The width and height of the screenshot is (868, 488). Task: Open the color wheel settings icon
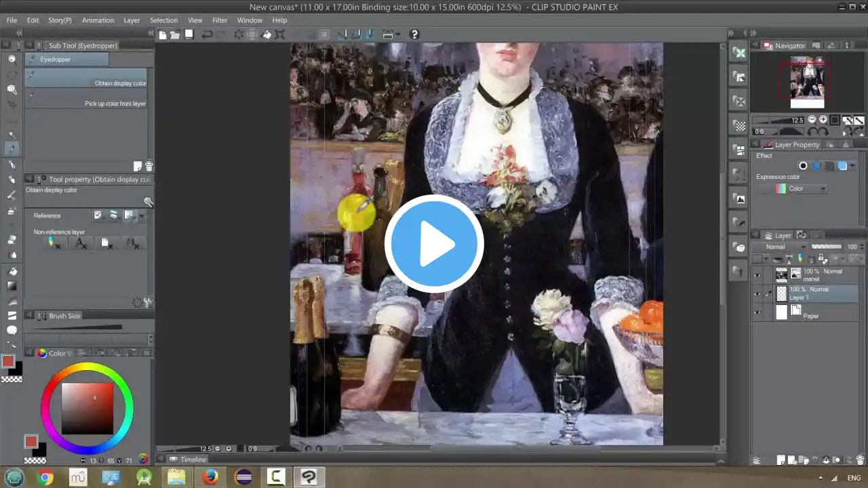[143, 459]
